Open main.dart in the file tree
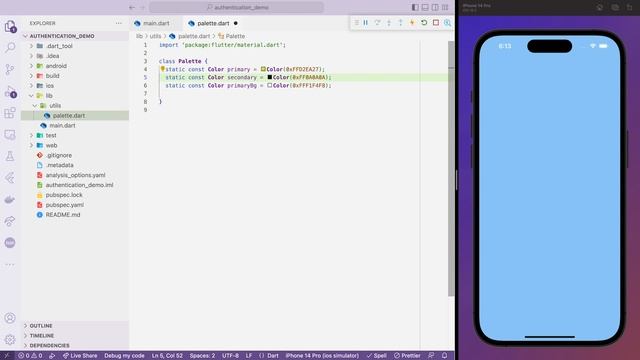The image size is (640, 360). [x=62, y=125]
